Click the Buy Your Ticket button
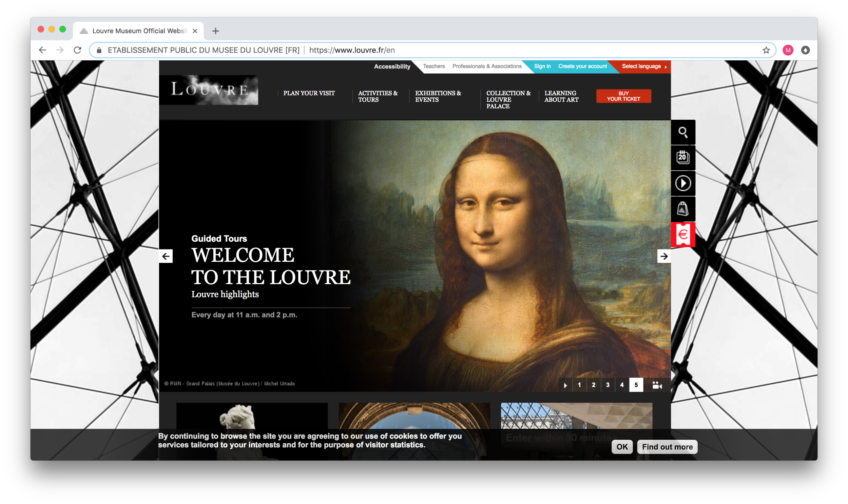The width and height of the screenshot is (848, 504). click(623, 96)
